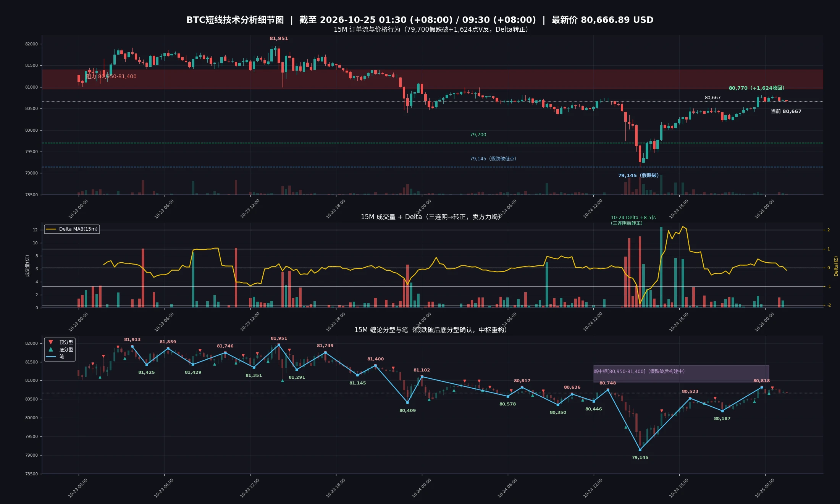The height and width of the screenshot is (504, 840).
Task: Click the 10-24 Delta +8.5亿 annotation
Action: click(x=633, y=220)
